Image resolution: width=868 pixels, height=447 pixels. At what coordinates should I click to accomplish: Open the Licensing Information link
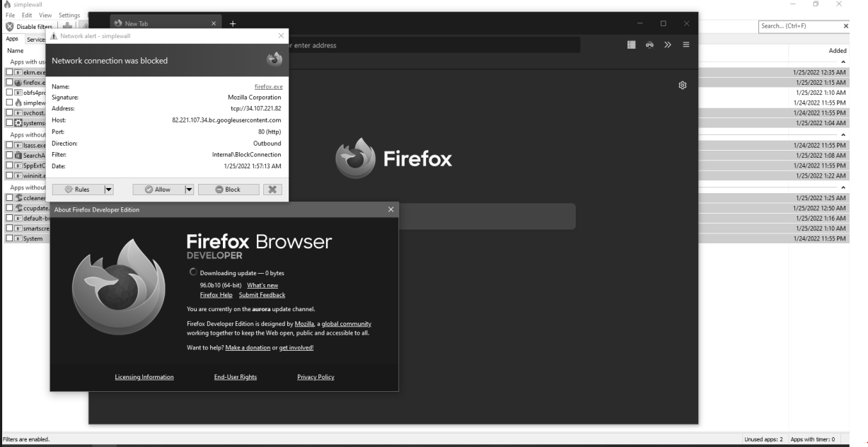(x=144, y=378)
